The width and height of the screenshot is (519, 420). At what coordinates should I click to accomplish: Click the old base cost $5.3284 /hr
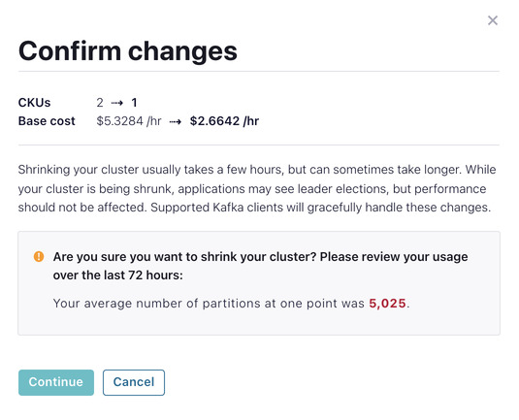tap(129, 121)
